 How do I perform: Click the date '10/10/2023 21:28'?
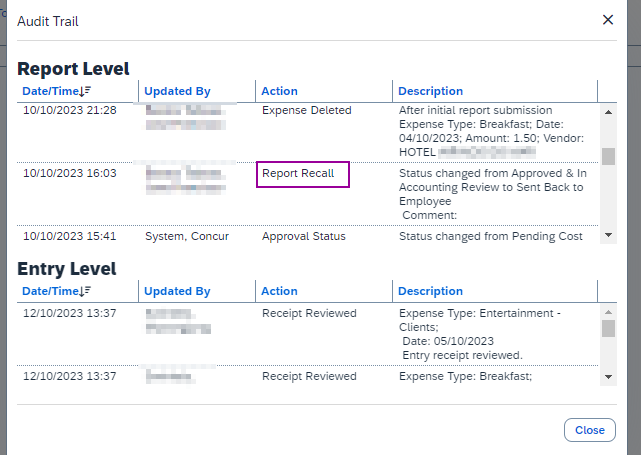click(70, 110)
